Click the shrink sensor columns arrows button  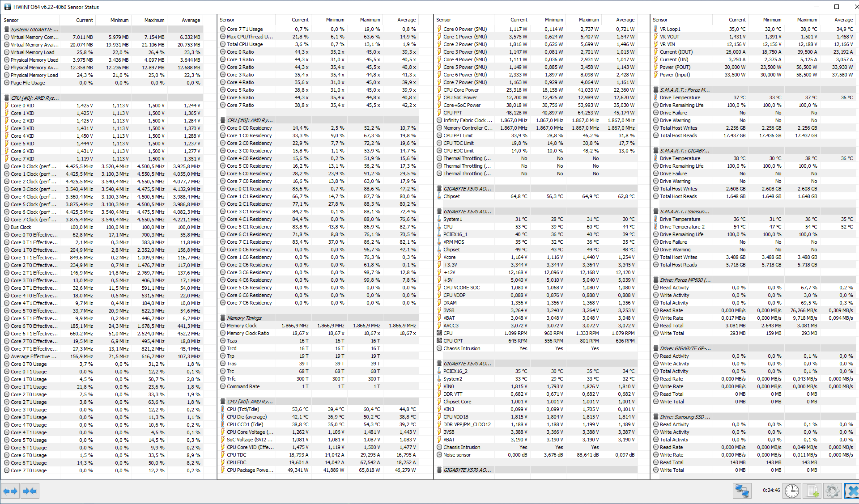(x=30, y=491)
